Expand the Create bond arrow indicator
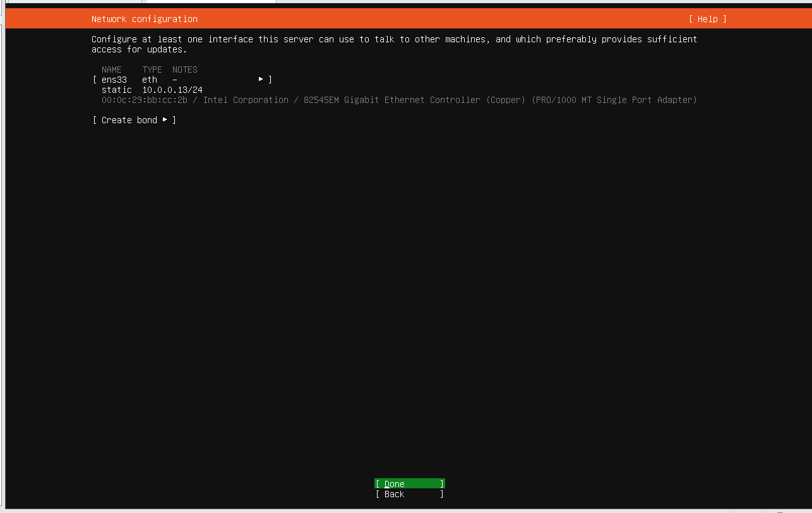The height and width of the screenshot is (513, 812). (x=165, y=119)
